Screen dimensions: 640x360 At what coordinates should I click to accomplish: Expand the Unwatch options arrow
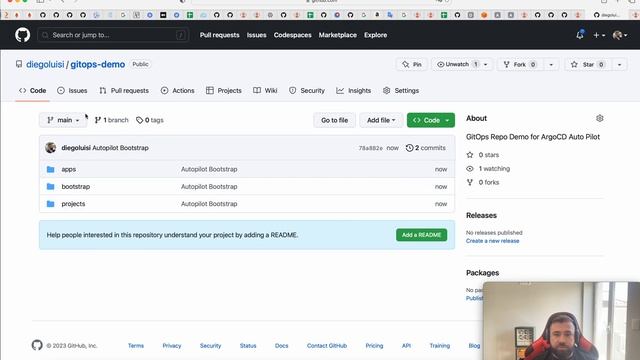[x=486, y=64]
